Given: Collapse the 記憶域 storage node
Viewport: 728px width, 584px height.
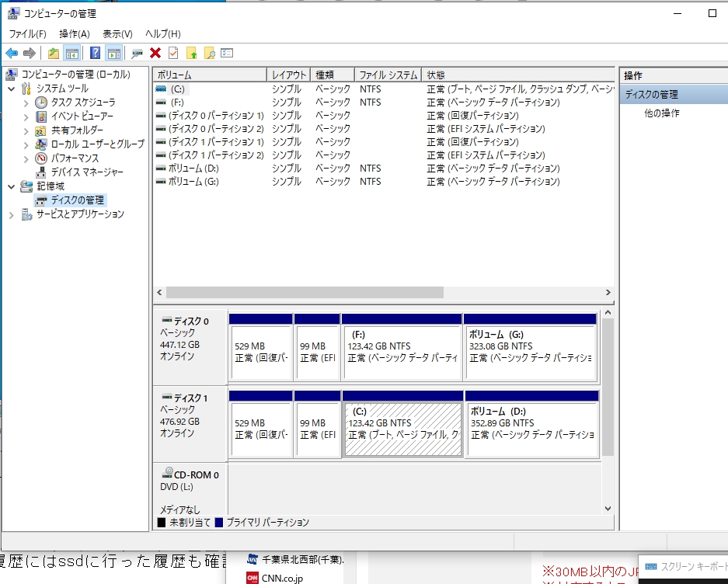Looking at the screenshot, I should click(12, 186).
